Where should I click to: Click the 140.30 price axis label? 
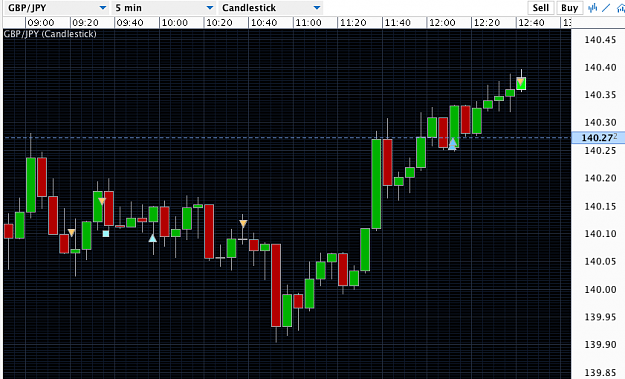(600, 122)
